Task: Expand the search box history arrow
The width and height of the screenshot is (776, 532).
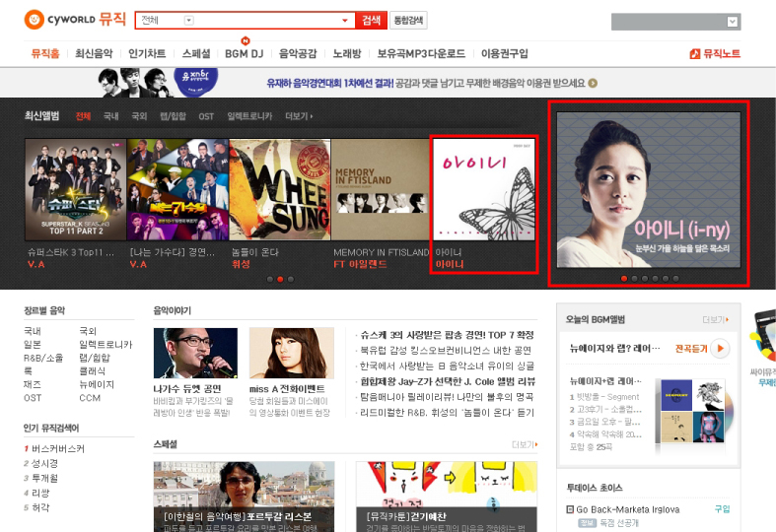Action: tap(345, 21)
